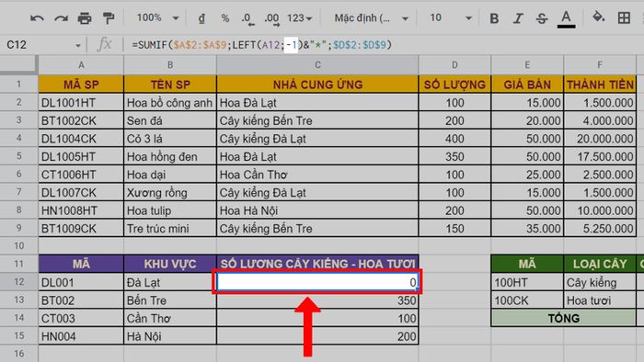Screen dimensions: 644x362
Task: Click quantity cell 400
Action: click(454, 139)
